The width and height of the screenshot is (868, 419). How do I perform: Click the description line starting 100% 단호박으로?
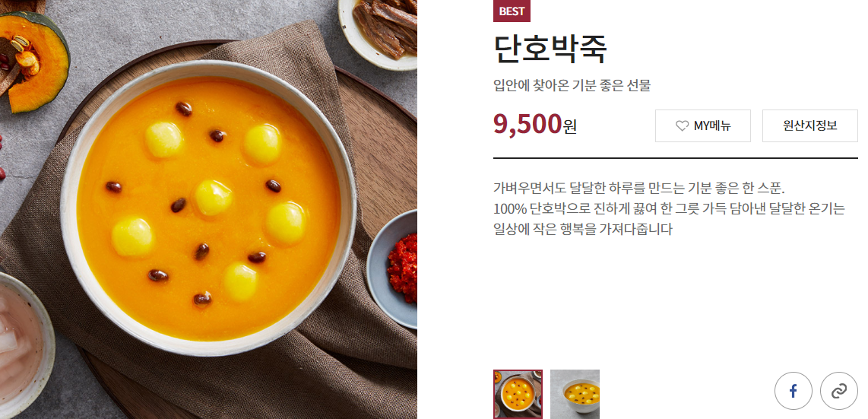point(670,209)
